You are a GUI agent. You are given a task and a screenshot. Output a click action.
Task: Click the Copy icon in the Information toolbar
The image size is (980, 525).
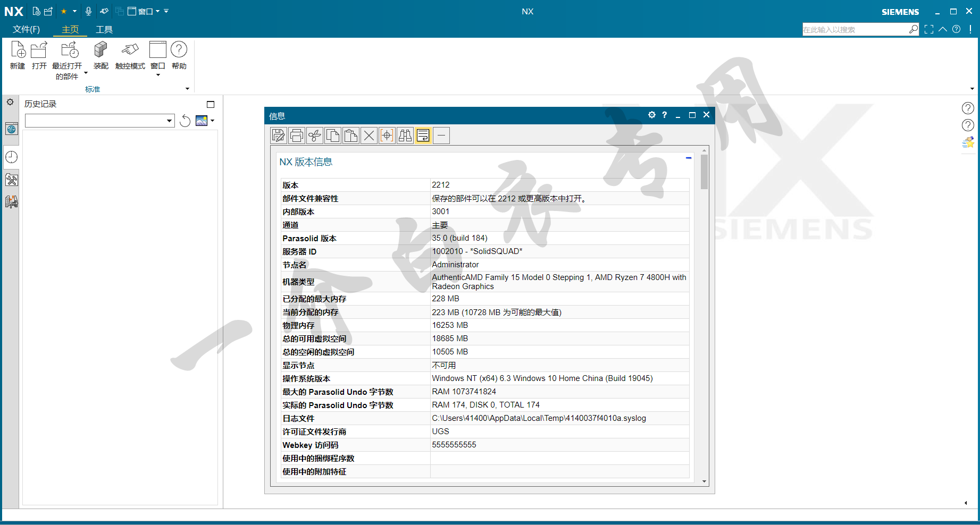click(333, 136)
